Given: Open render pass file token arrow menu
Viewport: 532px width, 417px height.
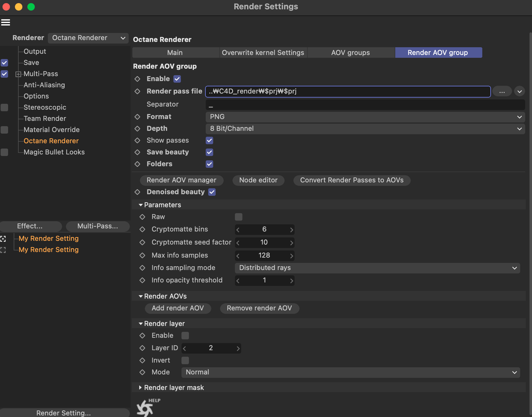Looking at the screenshot, I should click(x=519, y=91).
